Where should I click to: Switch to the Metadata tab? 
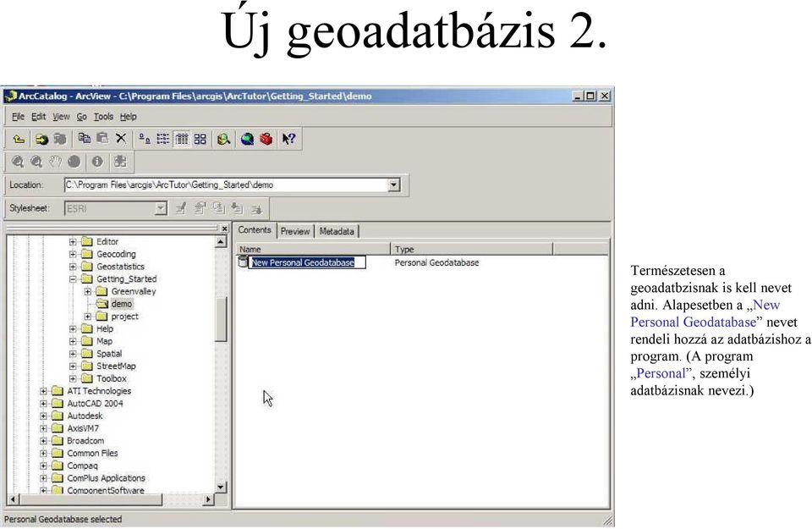click(x=337, y=232)
